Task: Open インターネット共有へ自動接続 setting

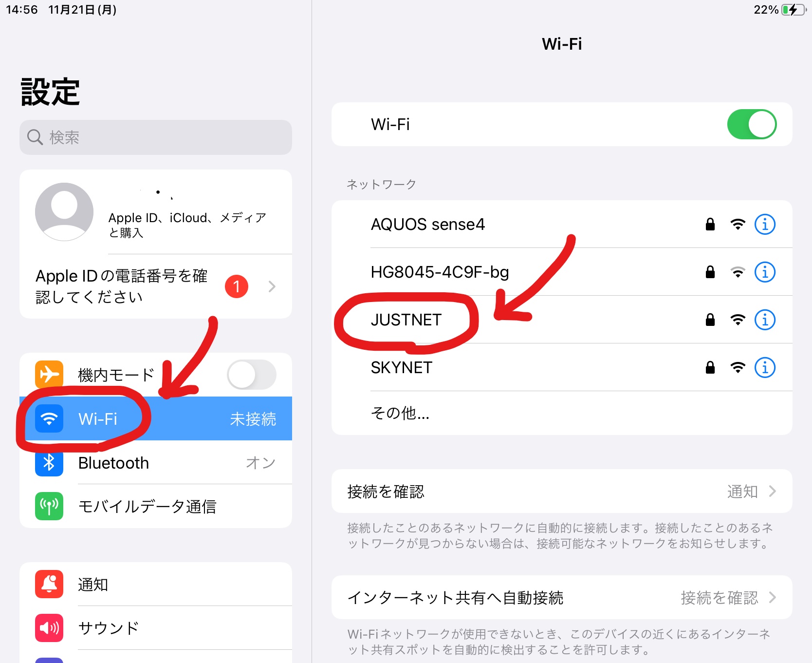Action: 562,597
